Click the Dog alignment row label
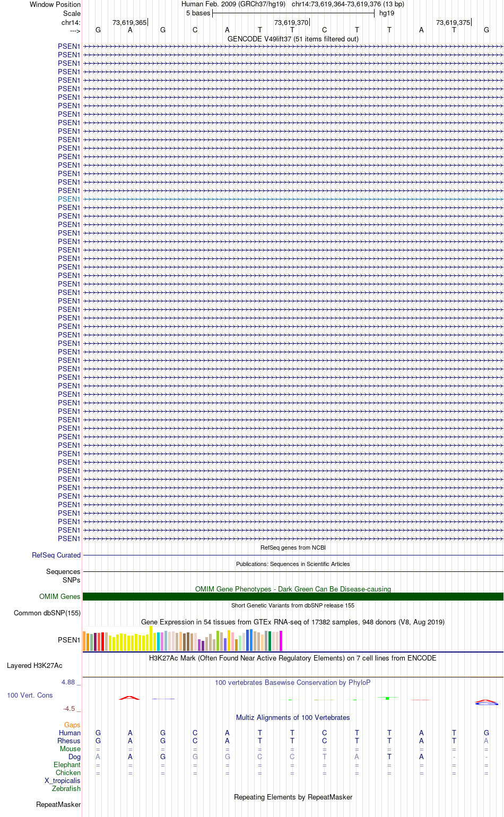 point(75,757)
